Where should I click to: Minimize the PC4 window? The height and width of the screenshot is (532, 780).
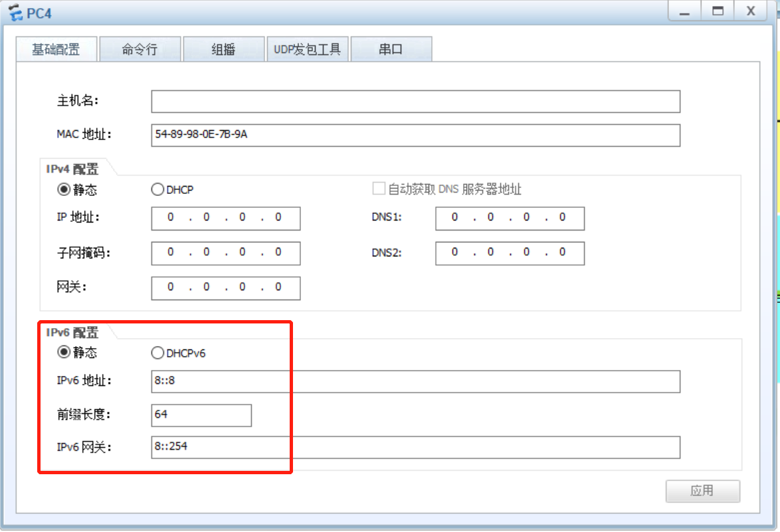tap(684, 11)
